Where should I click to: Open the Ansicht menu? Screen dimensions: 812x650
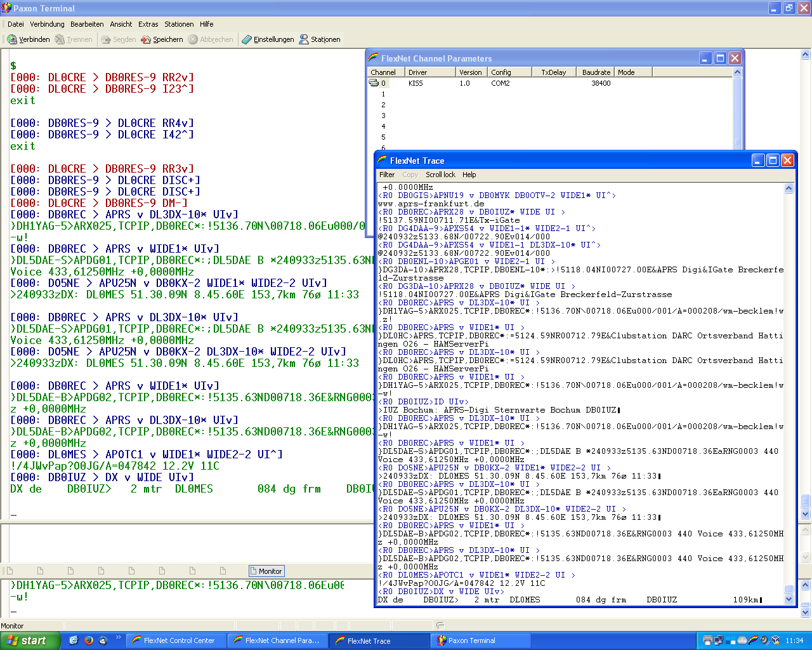point(121,24)
